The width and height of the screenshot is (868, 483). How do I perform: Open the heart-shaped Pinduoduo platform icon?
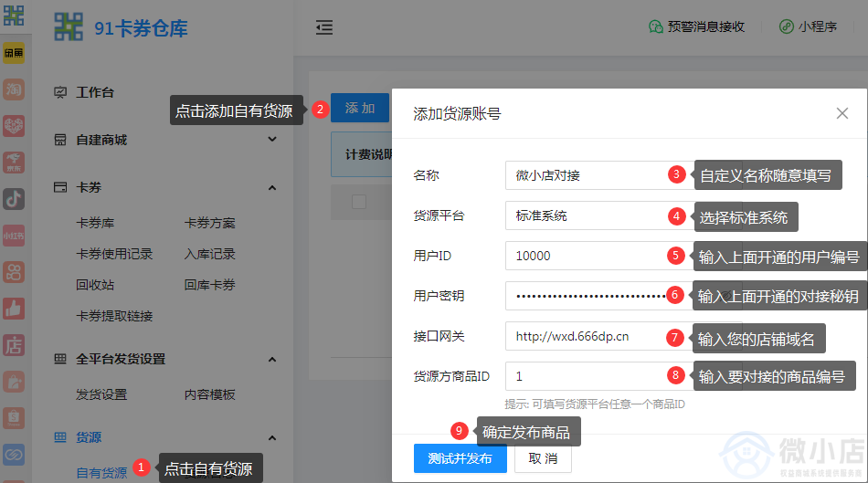pos(14,126)
